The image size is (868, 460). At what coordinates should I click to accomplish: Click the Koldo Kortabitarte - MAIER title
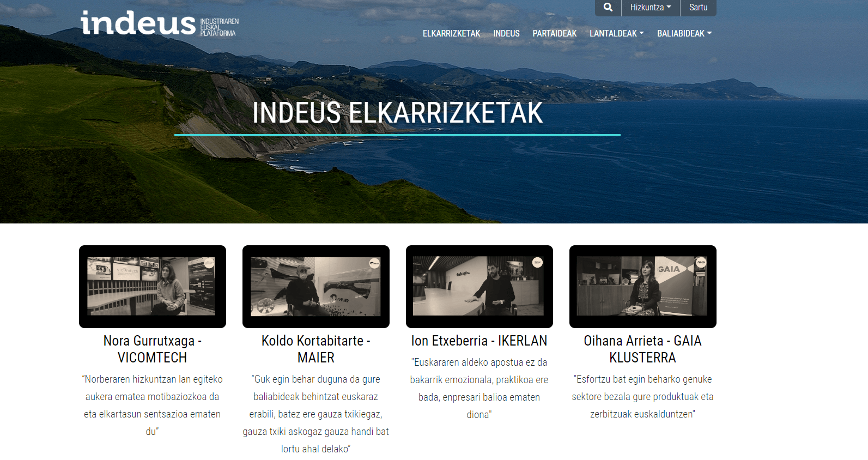(x=316, y=349)
